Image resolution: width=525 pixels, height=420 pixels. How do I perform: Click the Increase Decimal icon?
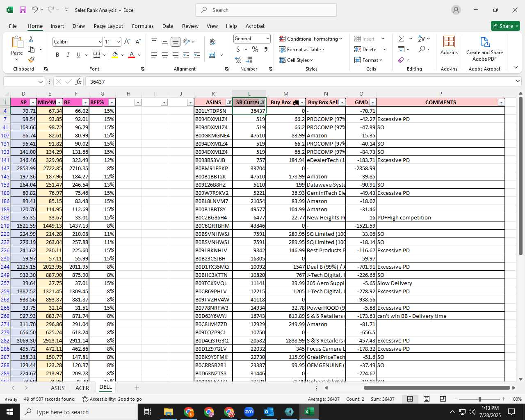[238, 60]
